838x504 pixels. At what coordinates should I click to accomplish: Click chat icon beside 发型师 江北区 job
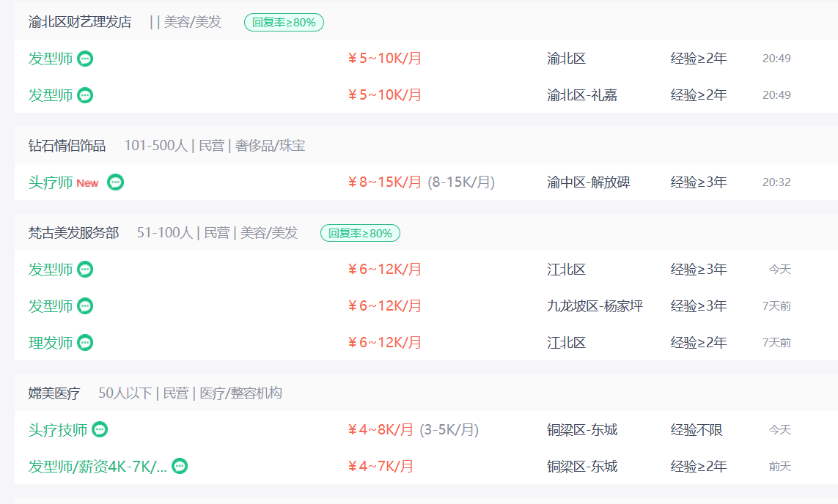click(x=85, y=269)
